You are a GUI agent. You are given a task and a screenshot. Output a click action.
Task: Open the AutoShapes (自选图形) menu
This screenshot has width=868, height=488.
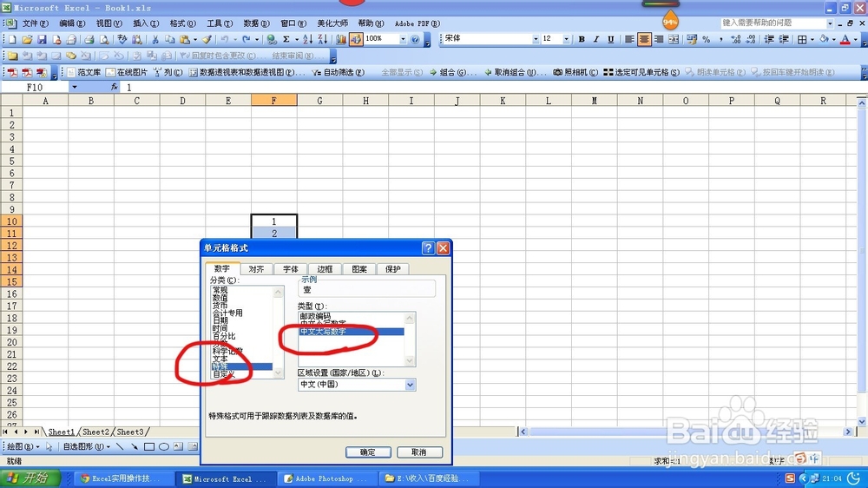click(86, 446)
